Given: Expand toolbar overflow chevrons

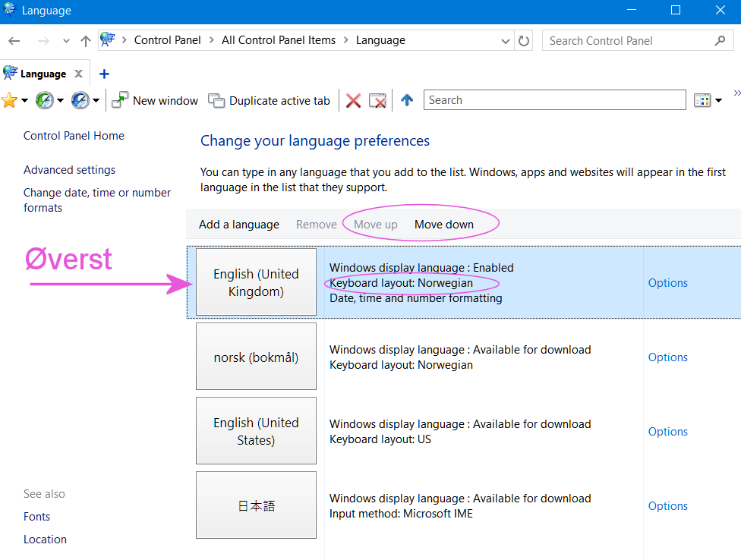Looking at the screenshot, I should click(x=736, y=93).
